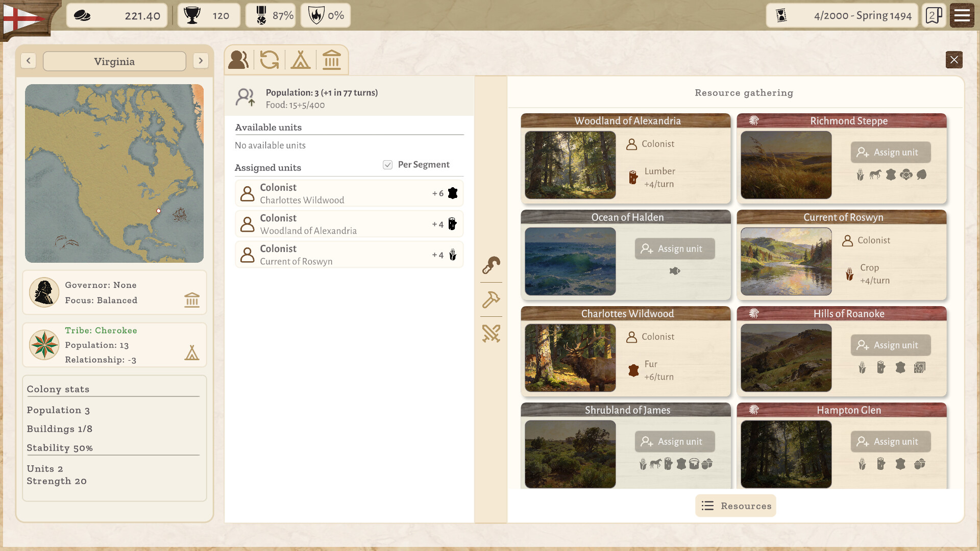The height and width of the screenshot is (551, 980).
Task: Go to the previous colony arrow
Action: click(29, 61)
